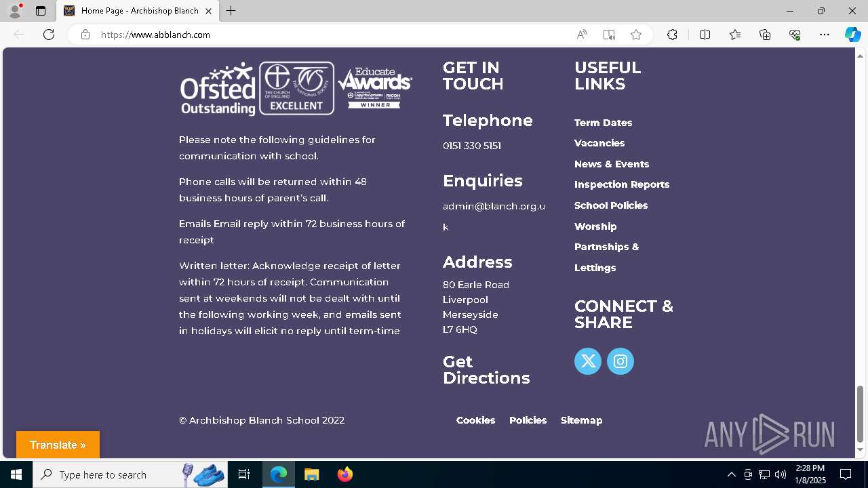Open the Translate » button
Image resolution: width=868 pixels, height=488 pixels.
pyautogui.click(x=58, y=445)
